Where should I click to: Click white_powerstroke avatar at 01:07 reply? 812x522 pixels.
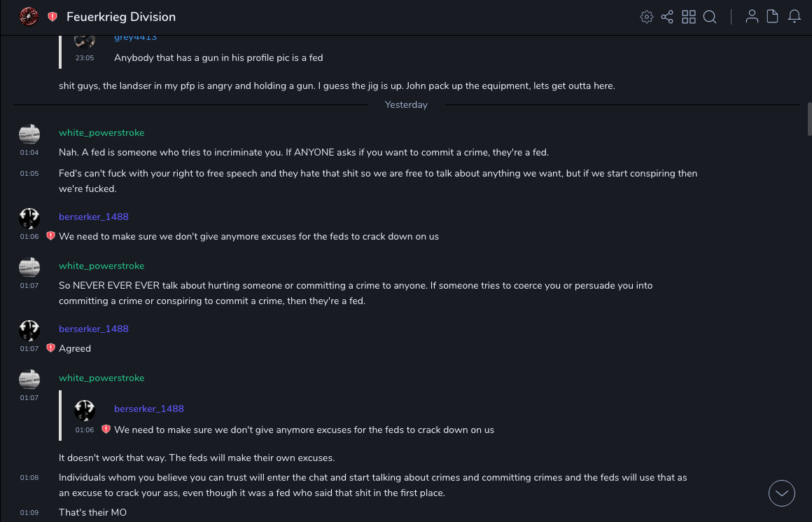pos(29,379)
